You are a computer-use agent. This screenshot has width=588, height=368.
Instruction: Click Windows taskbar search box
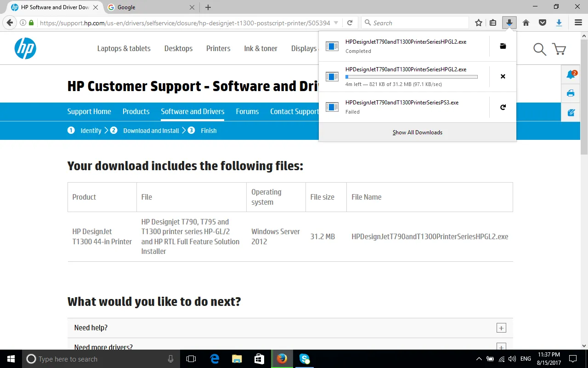101,359
